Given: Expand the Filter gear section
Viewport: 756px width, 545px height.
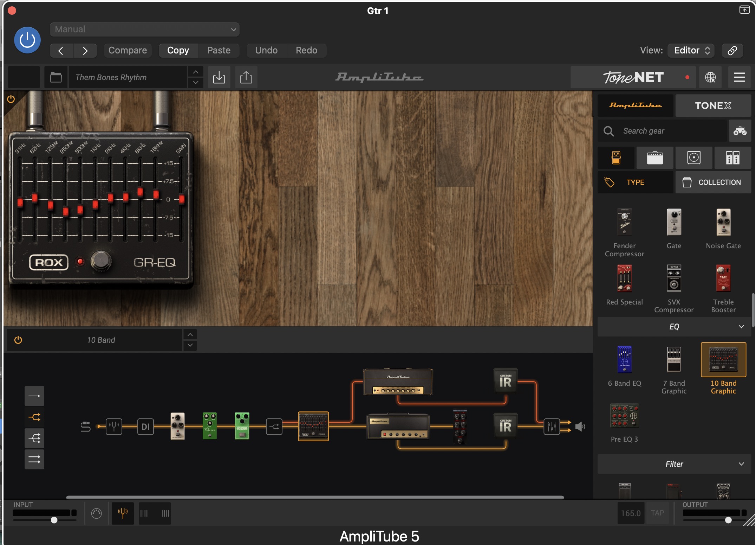Looking at the screenshot, I should pos(674,464).
